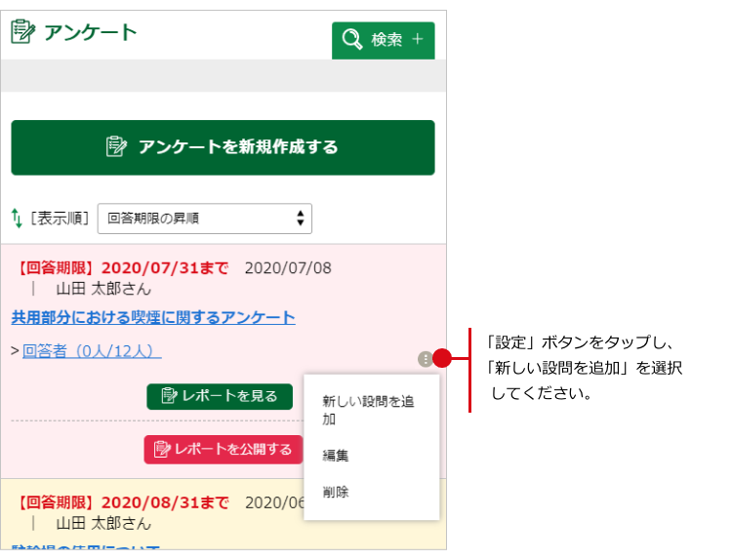
Task: Open the 共用部分における喫煙に関するアンケート link
Action: (x=153, y=318)
